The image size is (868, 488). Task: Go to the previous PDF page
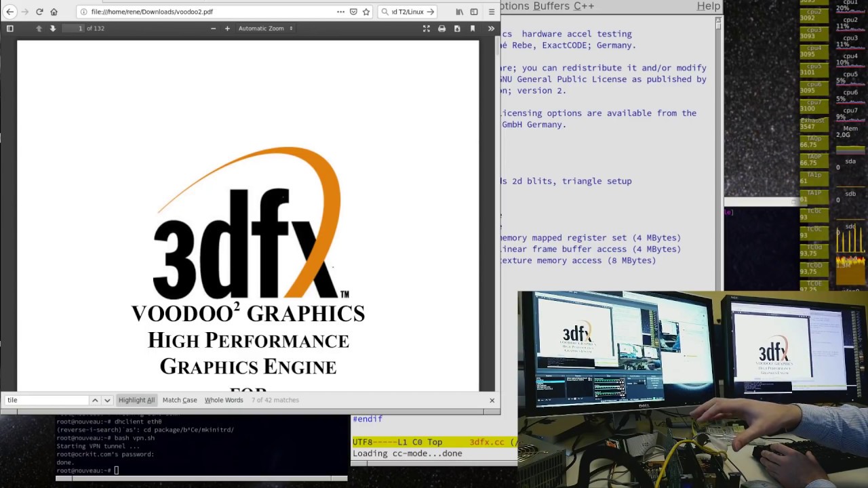[x=39, y=28]
